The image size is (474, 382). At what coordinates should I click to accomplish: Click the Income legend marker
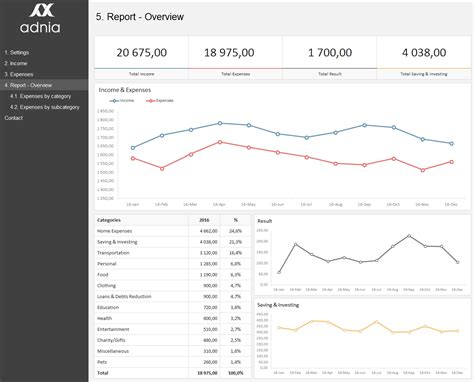tap(114, 101)
